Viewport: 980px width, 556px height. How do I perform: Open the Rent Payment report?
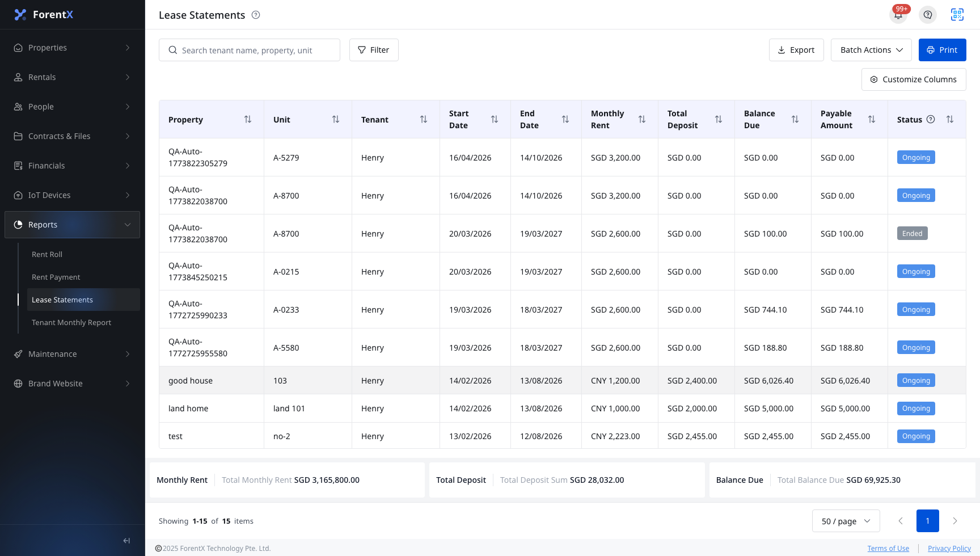[83, 277]
